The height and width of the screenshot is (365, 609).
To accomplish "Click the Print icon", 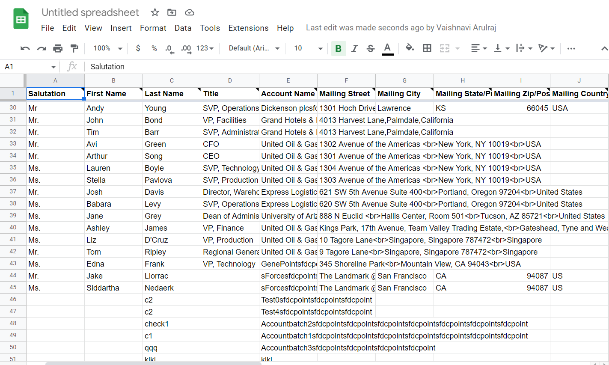I will tap(57, 49).
